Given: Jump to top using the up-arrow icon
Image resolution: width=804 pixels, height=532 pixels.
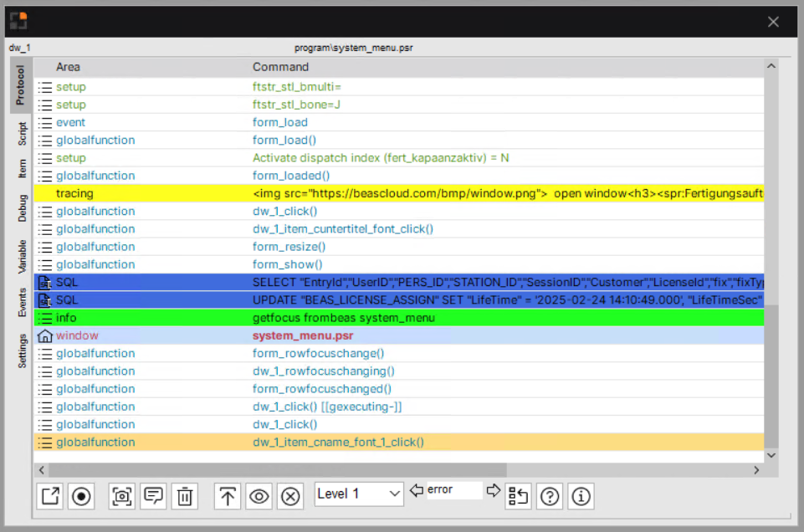Looking at the screenshot, I should pyautogui.click(x=227, y=496).
